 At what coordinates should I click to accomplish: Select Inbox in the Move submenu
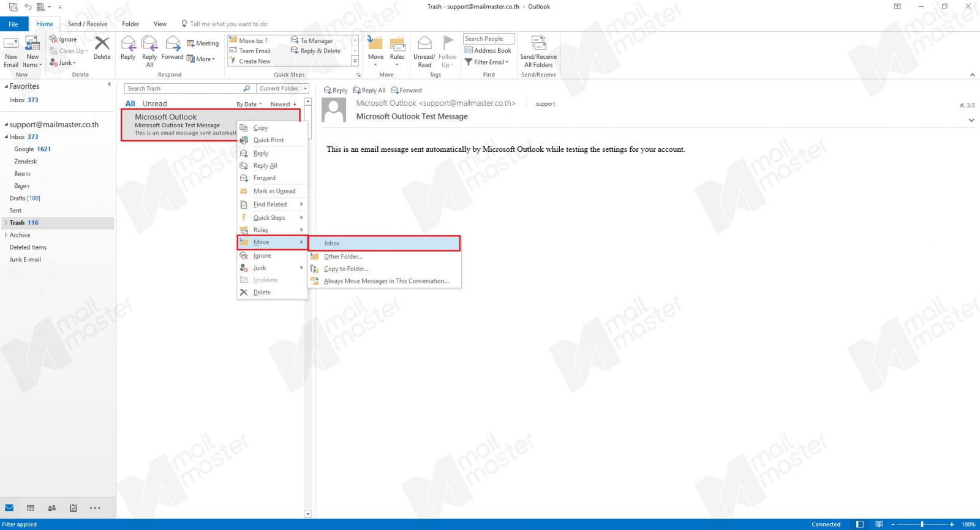point(384,243)
